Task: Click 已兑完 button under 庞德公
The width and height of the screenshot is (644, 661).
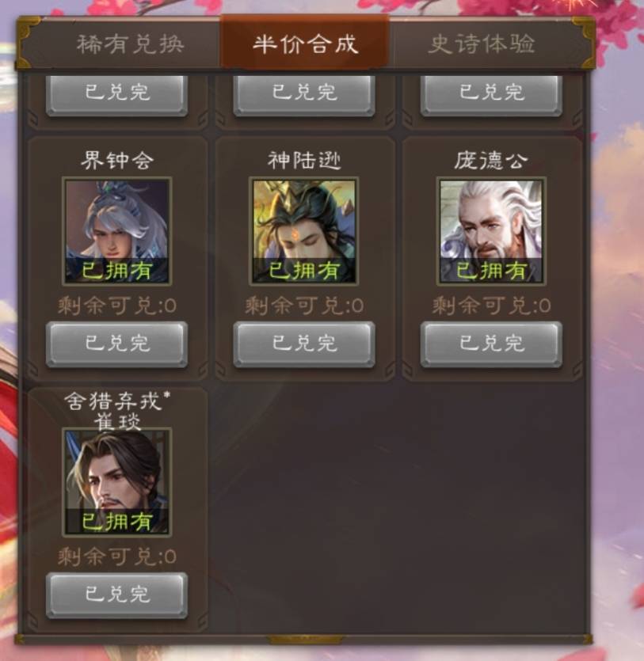Action: click(491, 344)
